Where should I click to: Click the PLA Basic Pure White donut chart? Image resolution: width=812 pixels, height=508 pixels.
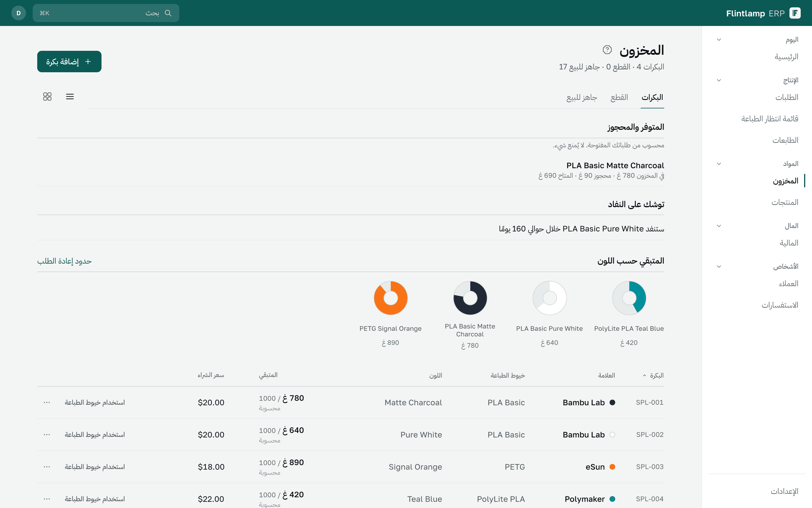tap(550, 298)
